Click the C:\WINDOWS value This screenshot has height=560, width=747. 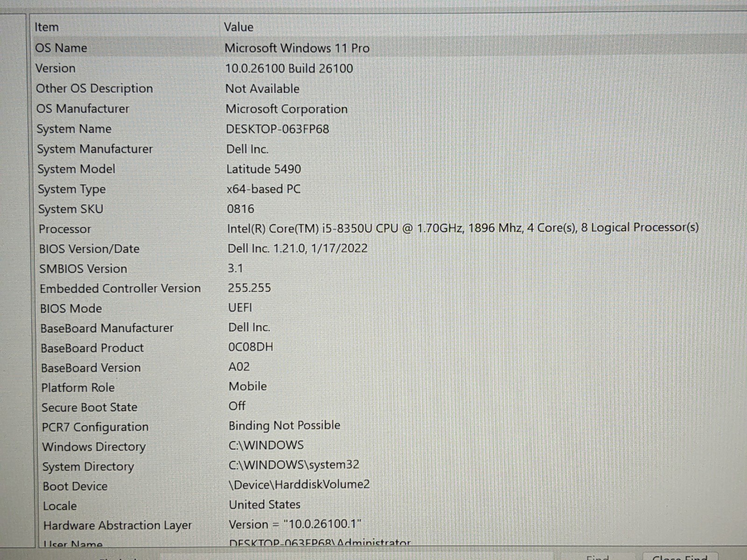pos(266,445)
